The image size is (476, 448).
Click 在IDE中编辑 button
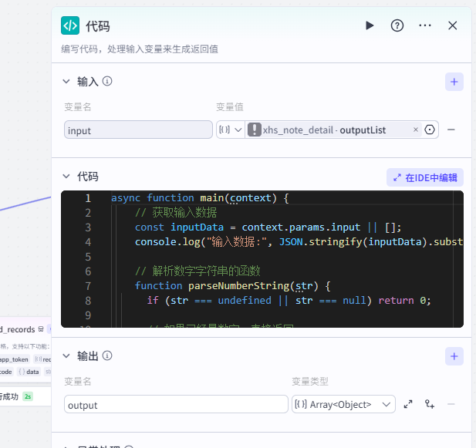425,177
